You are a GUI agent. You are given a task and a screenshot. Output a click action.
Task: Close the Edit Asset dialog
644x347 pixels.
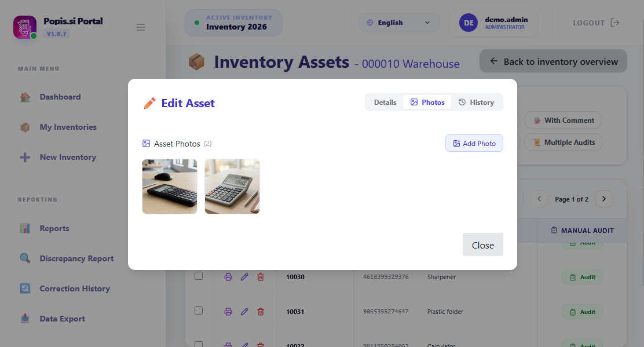click(482, 244)
